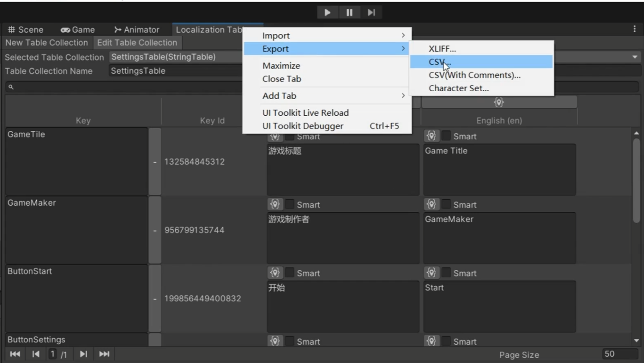Viewport: 644px width, 363px height.
Task: Expand the Add Tab submenu
Action: tap(327, 96)
